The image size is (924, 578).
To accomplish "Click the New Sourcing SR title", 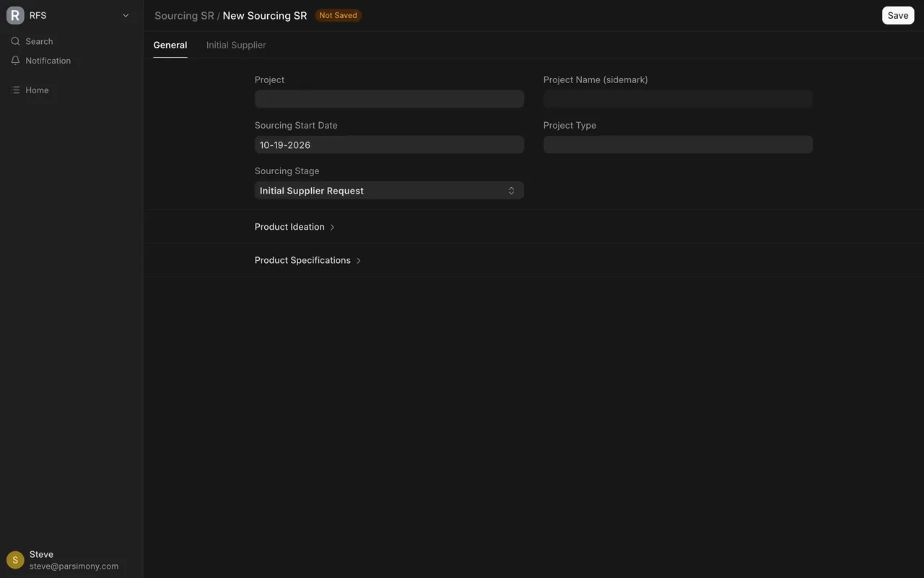I will [265, 15].
